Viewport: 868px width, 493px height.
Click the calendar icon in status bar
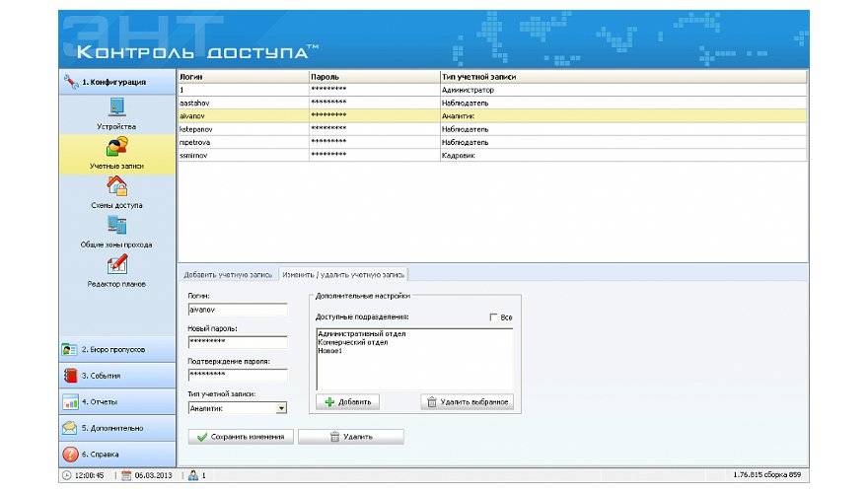(x=126, y=475)
